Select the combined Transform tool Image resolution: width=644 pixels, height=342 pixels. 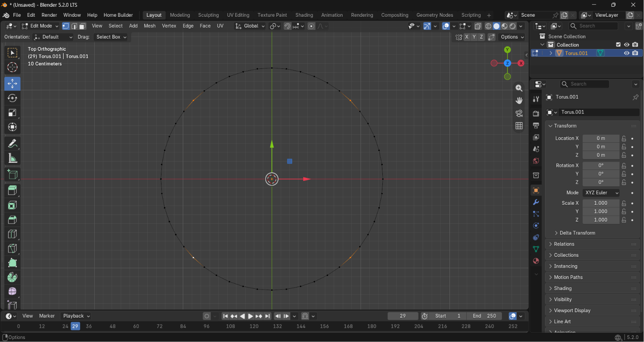pyautogui.click(x=12, y=127)
